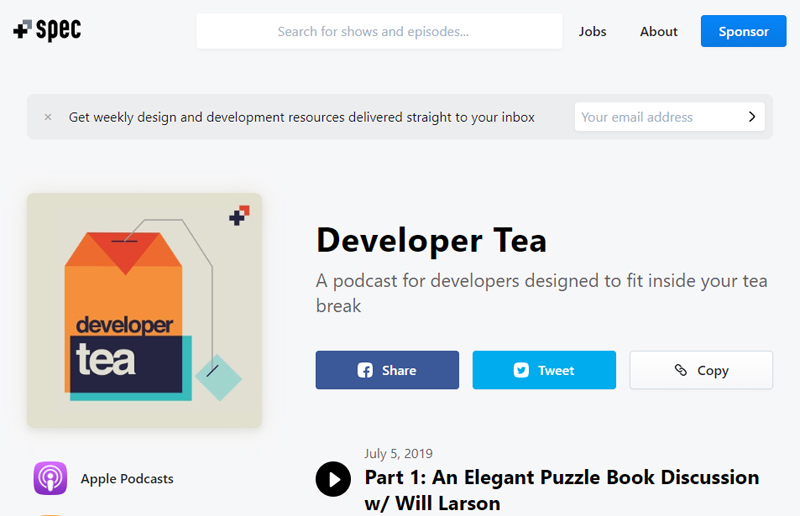Click the podcast tagline about tea break
The image size is (800, 516).
coord(541,293)
